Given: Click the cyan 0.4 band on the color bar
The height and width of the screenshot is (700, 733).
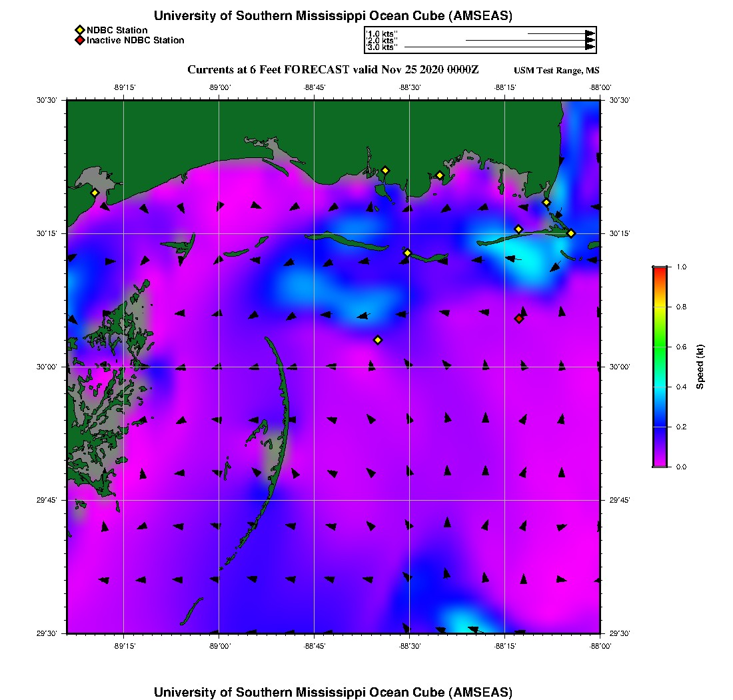Looking at the screenshot, I should [x=660, y=387].
